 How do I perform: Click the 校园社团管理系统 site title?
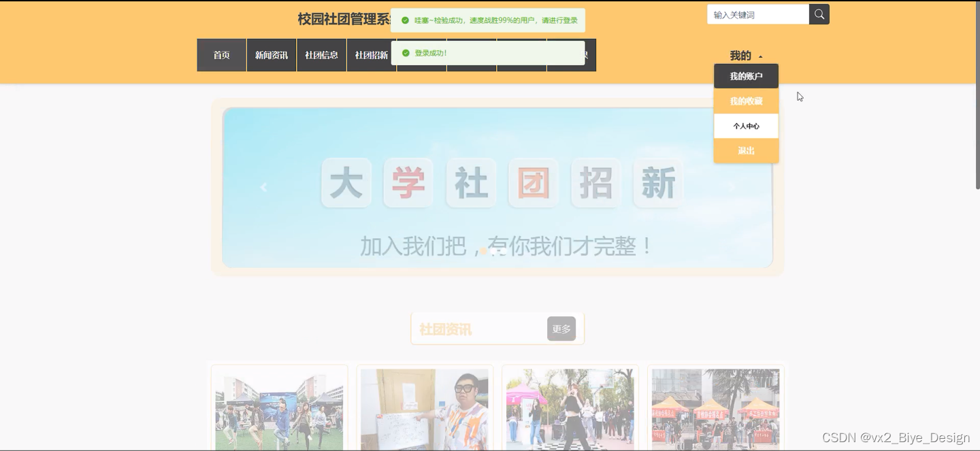coord(345,19)
